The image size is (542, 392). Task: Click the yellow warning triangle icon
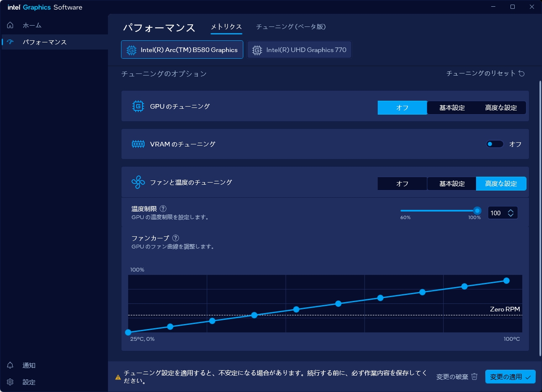point(118,377)
